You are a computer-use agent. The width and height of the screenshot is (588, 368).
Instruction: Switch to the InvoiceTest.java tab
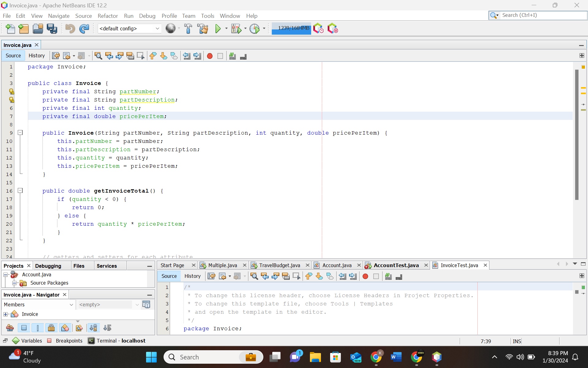[x=459, y=265]
